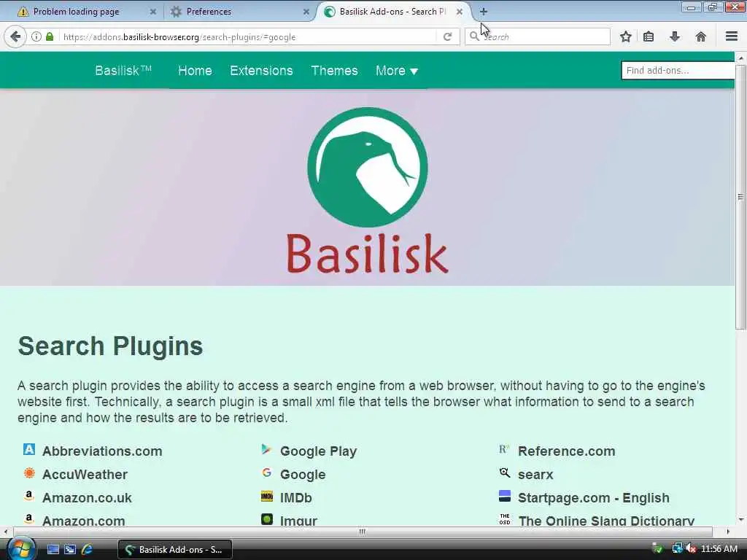
Task: Click the Basilisk logo image
Action: (x=368, y=190)
